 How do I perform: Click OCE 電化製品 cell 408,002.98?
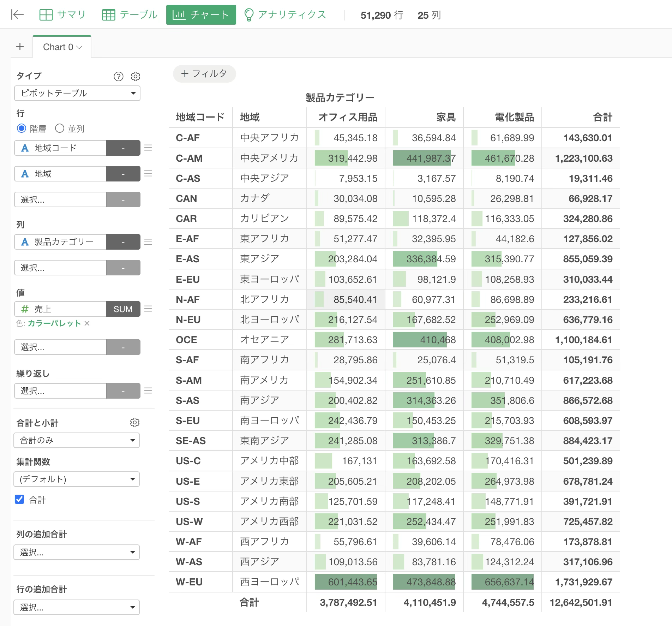503,340
